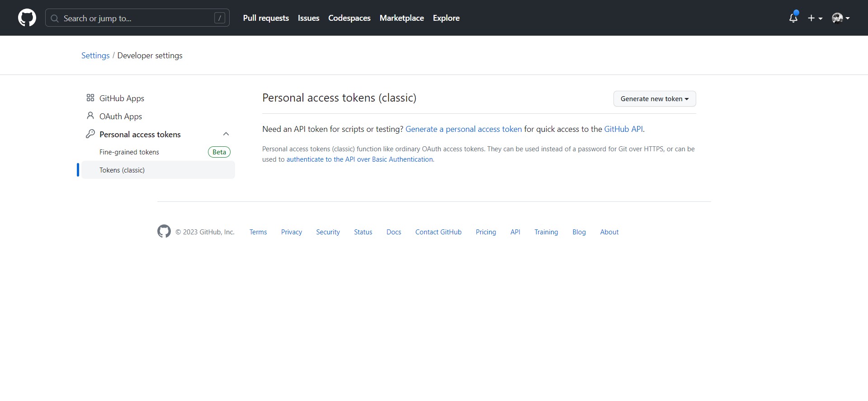Open Docs from the footer
This screenshot has height=401, width=868.
[394, 232]
